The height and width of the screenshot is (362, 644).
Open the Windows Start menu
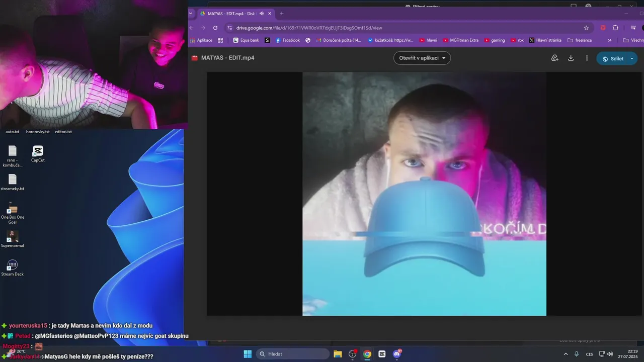point(248,354)
